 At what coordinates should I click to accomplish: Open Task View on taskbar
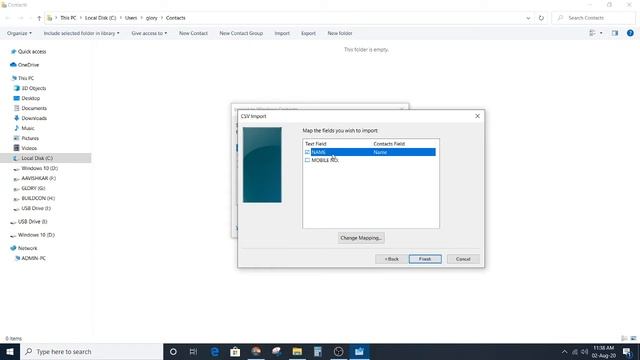pyautogui.click(x=193, y=351)
